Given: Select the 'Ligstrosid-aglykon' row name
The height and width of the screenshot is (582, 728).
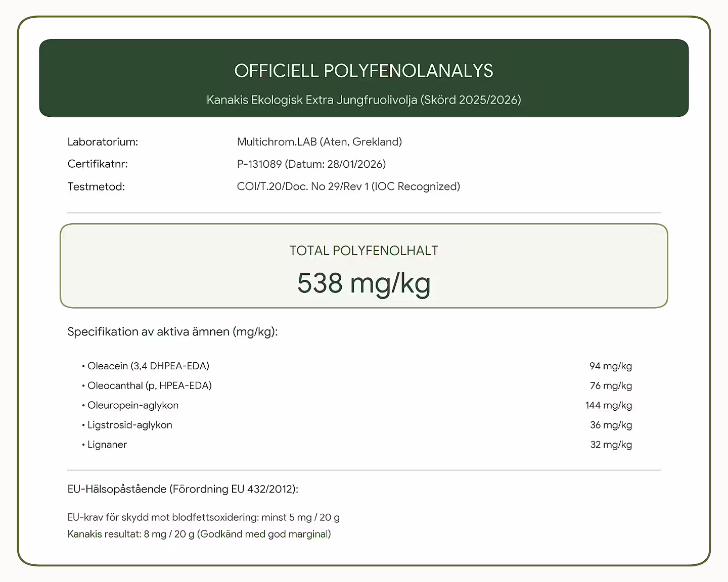Looking at the screenshot, I should point(130,425).
